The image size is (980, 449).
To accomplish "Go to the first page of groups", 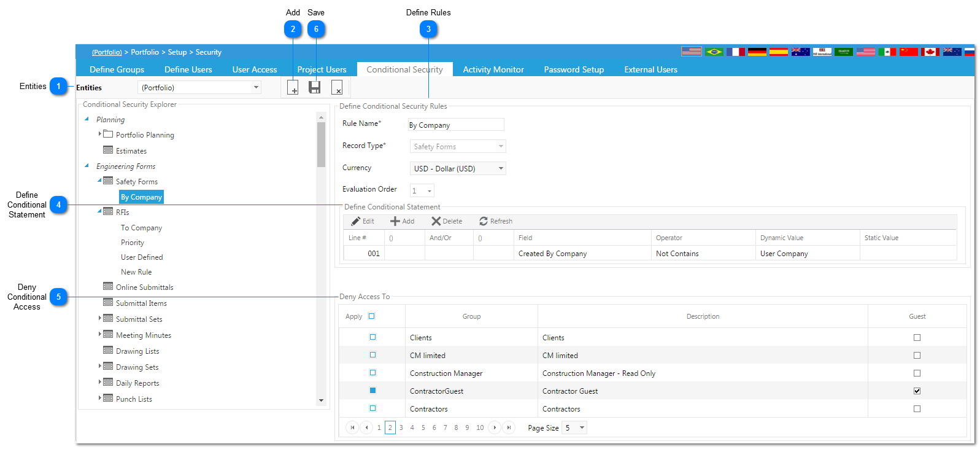I will (352, 428).
